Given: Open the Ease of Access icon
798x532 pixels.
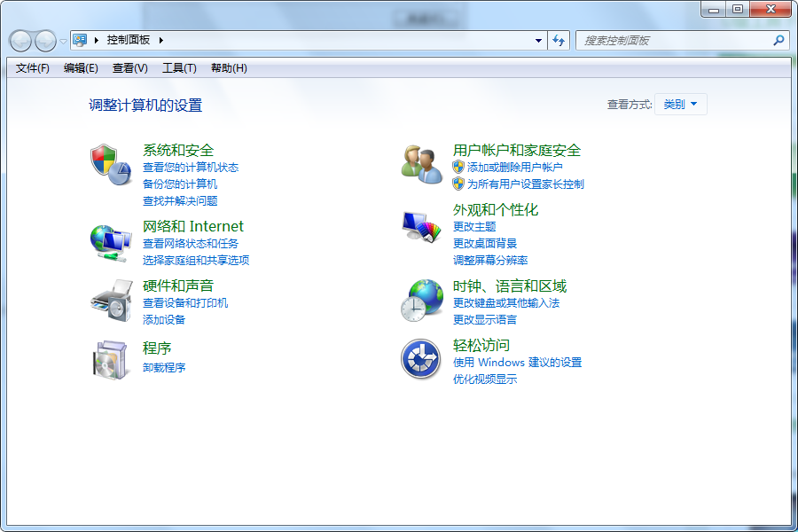Looking at the screenshot, I should [x=421, y=359].
